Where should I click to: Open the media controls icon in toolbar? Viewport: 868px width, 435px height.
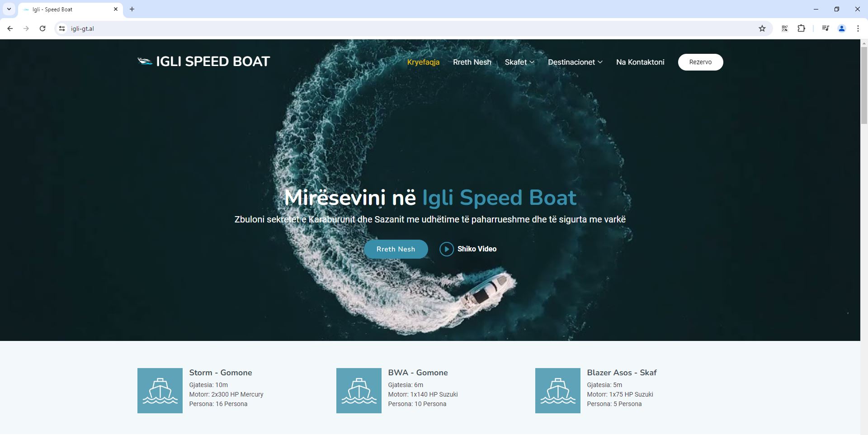826,28
